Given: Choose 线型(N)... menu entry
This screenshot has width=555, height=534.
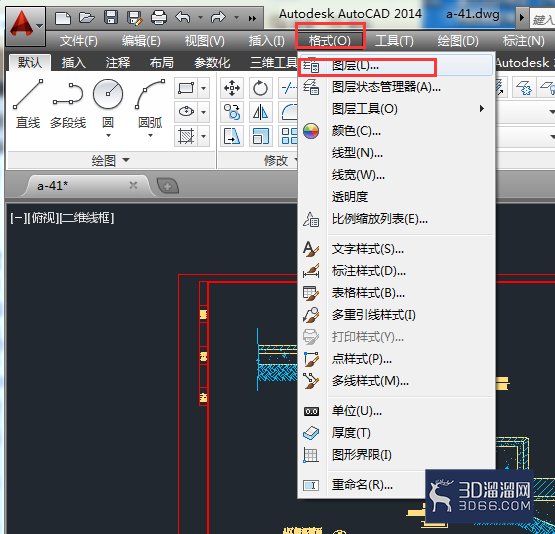Looking at the screenshot, I should pyautogui.click(x=396, y=153).
